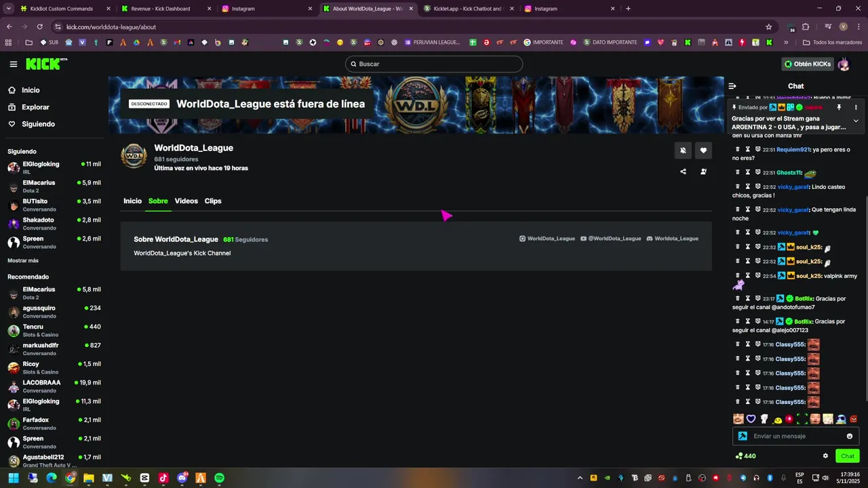
Task: Mute notifications bell for WorldDota_League
Action: (x=683, y=150)
